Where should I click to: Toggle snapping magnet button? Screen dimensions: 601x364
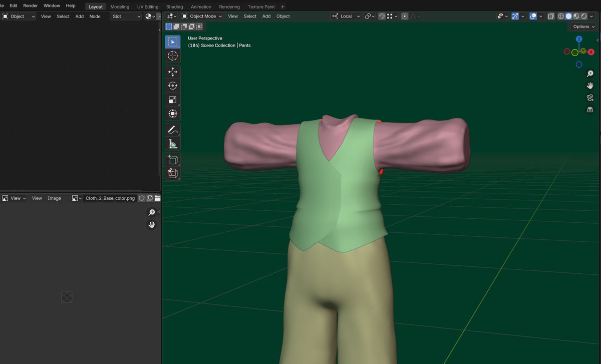pos(382,16)
